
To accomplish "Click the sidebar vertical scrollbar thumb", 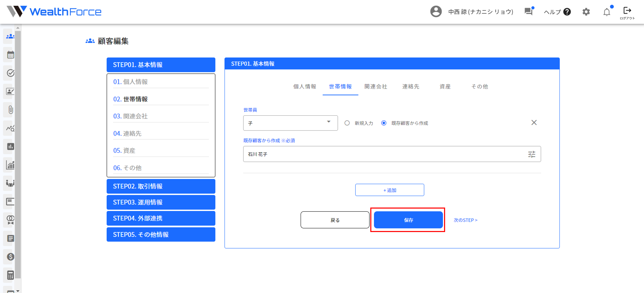I will (x=18, y=154).
